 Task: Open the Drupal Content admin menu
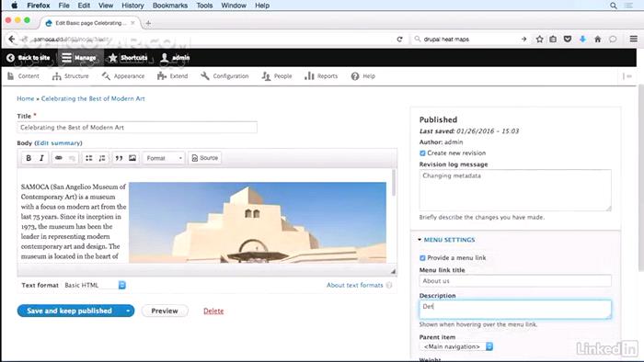pyautogui.click(x=23, y=76)
